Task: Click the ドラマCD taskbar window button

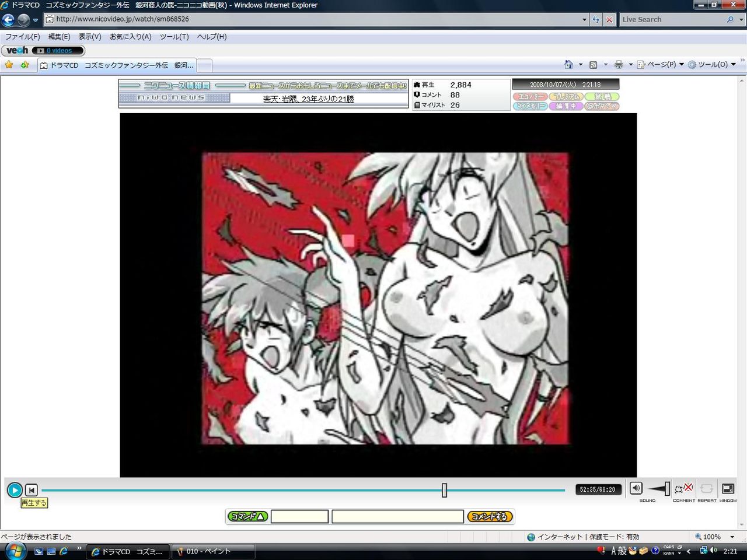Action: coord(128,551)
